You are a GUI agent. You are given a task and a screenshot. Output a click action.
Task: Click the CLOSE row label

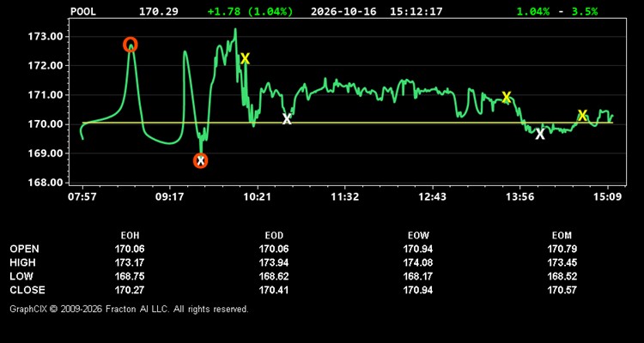(x=27, y=290)
